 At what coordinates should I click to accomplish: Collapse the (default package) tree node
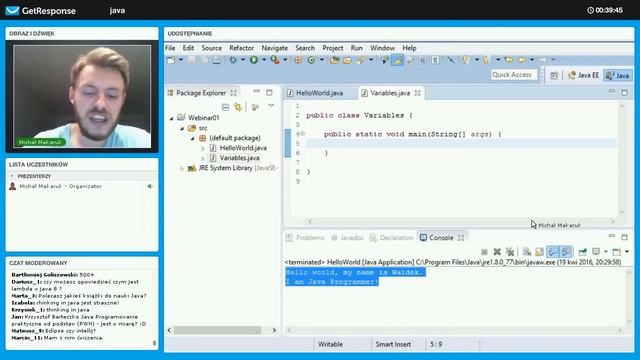(192, 138)
